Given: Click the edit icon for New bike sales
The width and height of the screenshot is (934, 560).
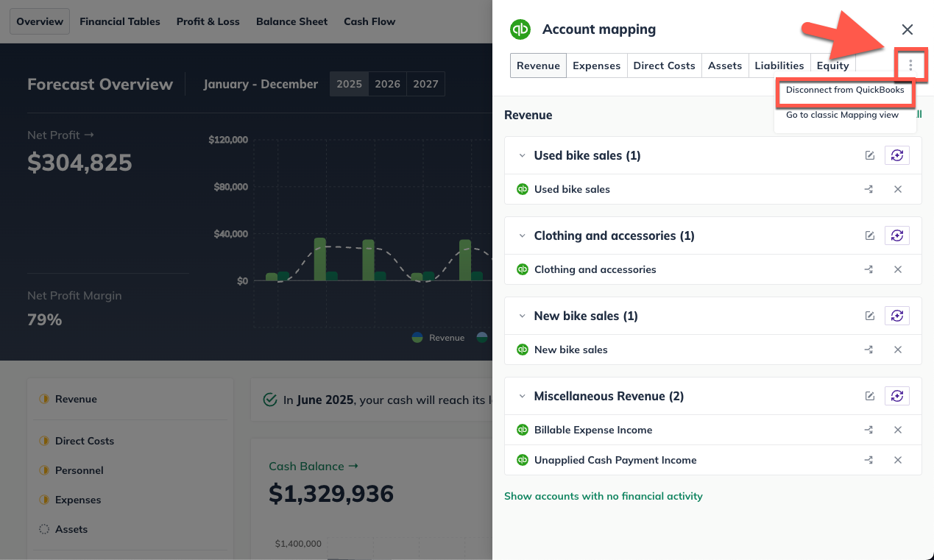Looking at the screenshot, I should click(x=869, y=316).
